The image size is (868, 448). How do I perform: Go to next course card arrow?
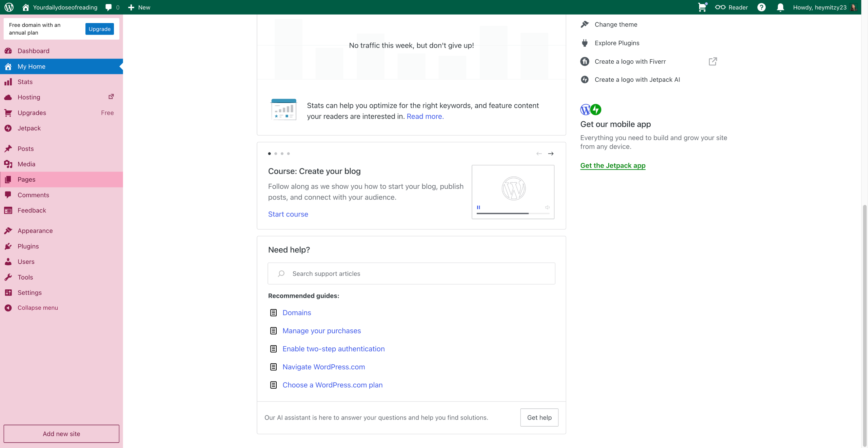tap(551, 154)
